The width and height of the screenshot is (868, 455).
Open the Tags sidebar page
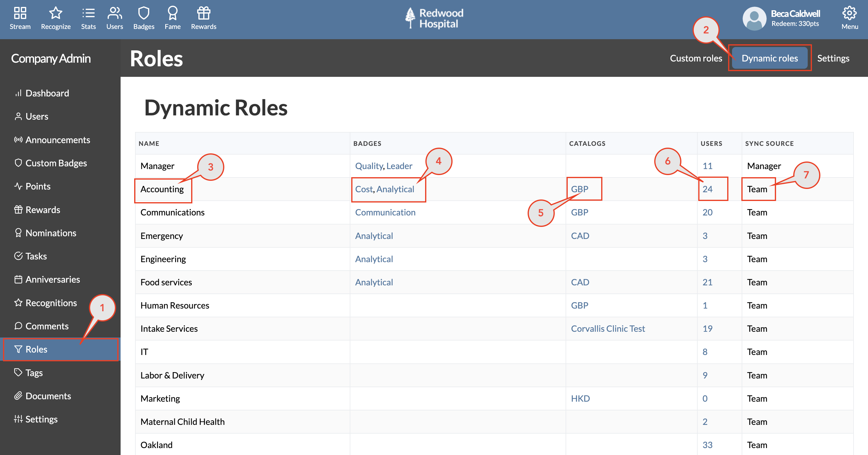pos(34,372)
